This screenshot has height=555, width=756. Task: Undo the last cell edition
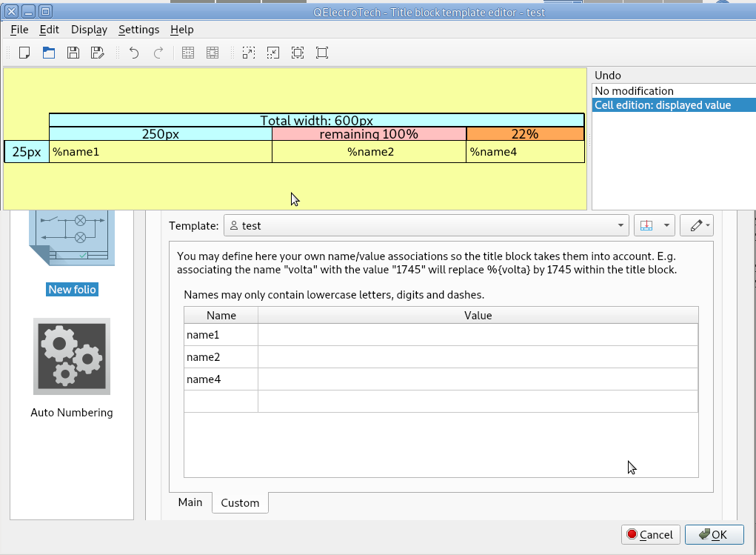click(x=134, y=53)
